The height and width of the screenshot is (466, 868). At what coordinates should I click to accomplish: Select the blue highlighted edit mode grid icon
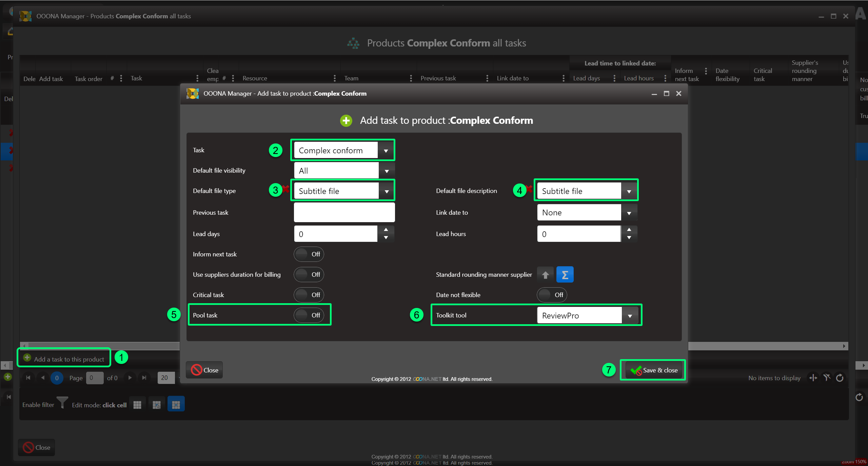point(176,404)
